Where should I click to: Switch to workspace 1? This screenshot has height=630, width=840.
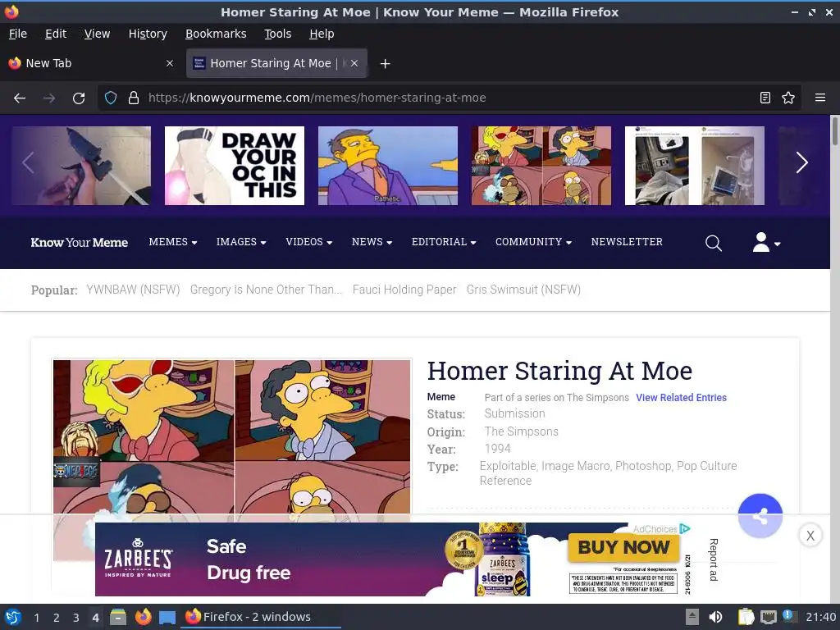[36, 618]
